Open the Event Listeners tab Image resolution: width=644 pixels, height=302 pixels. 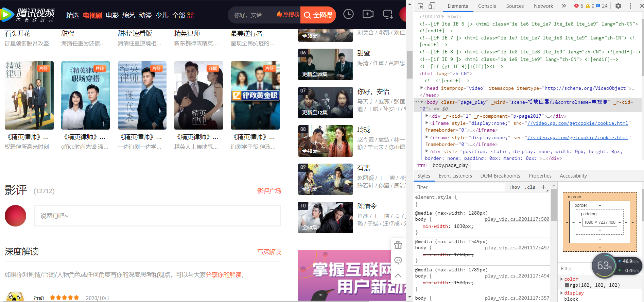click(455, 176)
